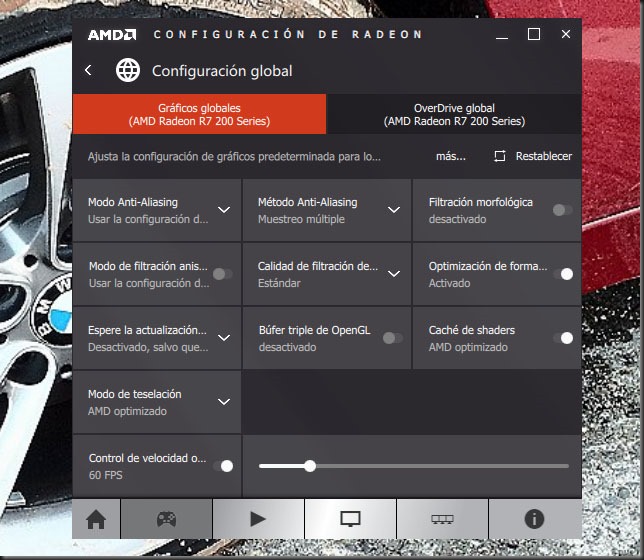Click the 'CONFIGURACIÓN DE RADEON' title text
Viewport: 644px width, 560px height.
[288, 34]
